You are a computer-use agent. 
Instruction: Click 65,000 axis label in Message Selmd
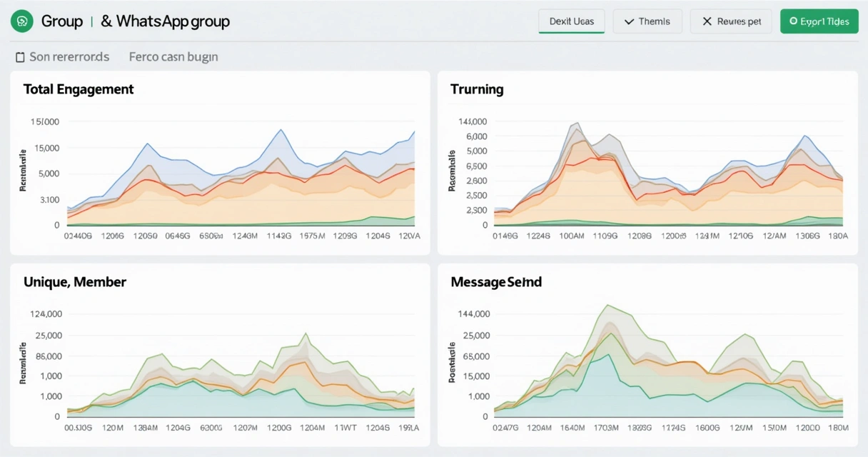(x=475, y=356)
